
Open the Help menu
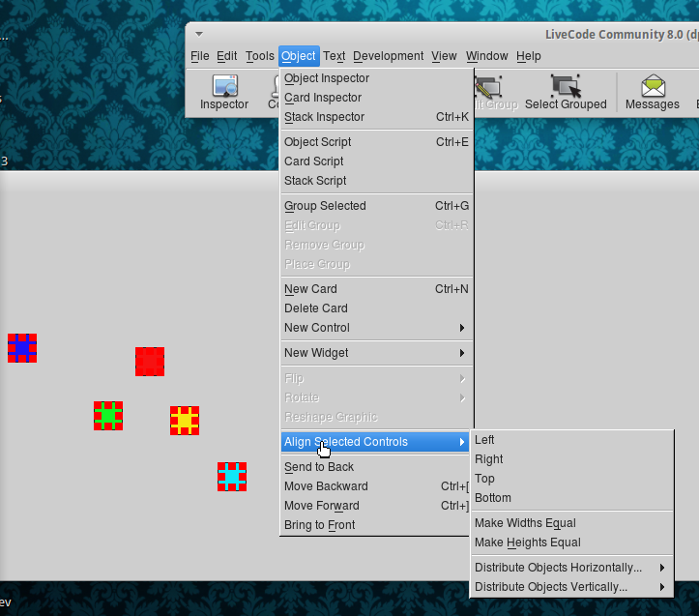(x=529, y=56)
